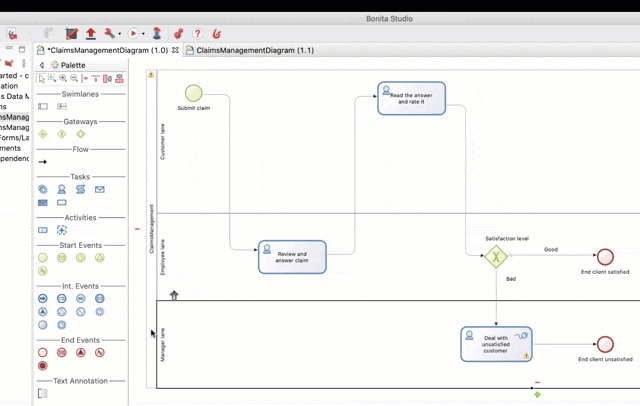Select the first End Event palette icon
Image resolution: width=640 pixels, height=406 pixels.
43,352
